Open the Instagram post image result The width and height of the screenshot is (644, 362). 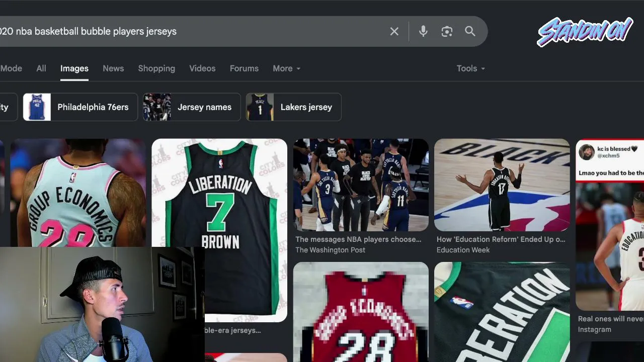(610, 225)
